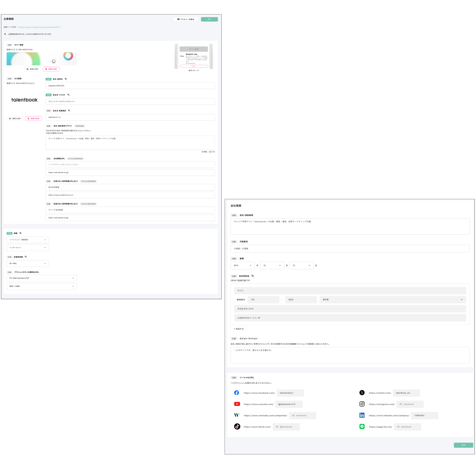Delete the cover image with 画像を削除
This screenshot has width=476, height=461.
(x=51, y=69)
